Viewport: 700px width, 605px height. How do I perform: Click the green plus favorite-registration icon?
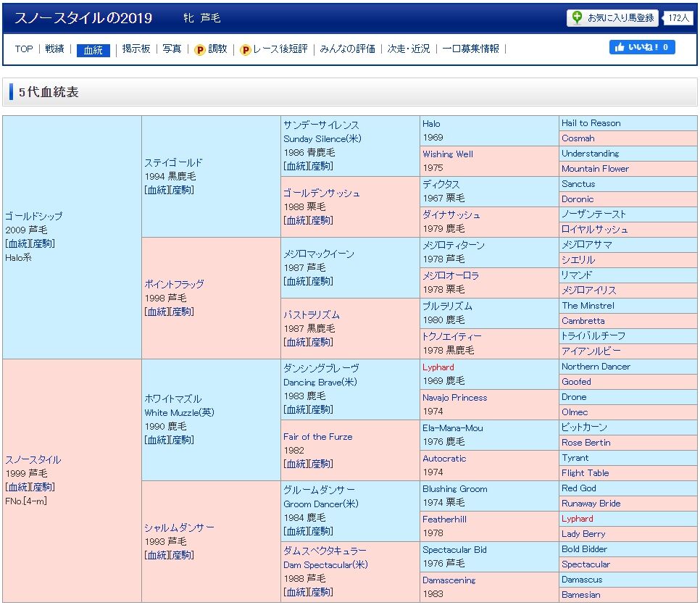point(577,17)
